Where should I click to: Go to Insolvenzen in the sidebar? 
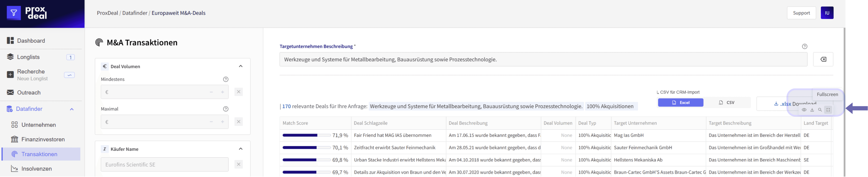point(36,169)
